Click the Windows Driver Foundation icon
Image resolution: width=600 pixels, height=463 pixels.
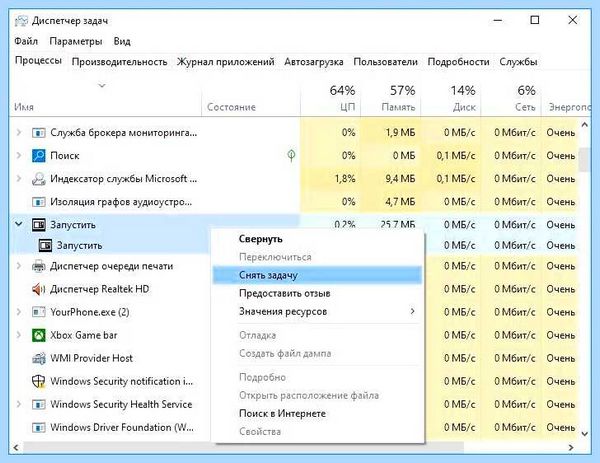pos(38,427)
